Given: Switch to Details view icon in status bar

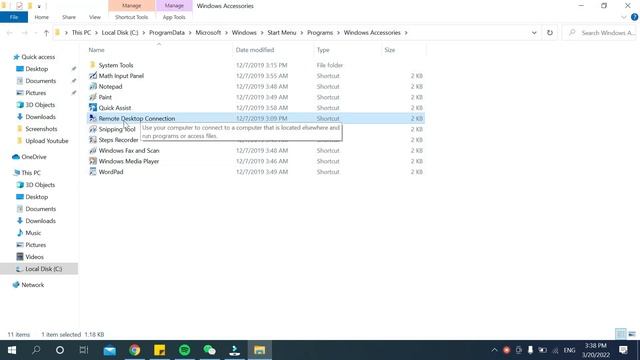Looking at the screenshot, I should (x=620, y=334).
